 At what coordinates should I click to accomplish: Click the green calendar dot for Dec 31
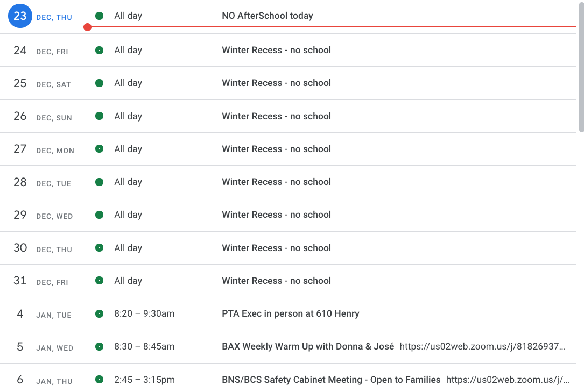click(99, 281)
